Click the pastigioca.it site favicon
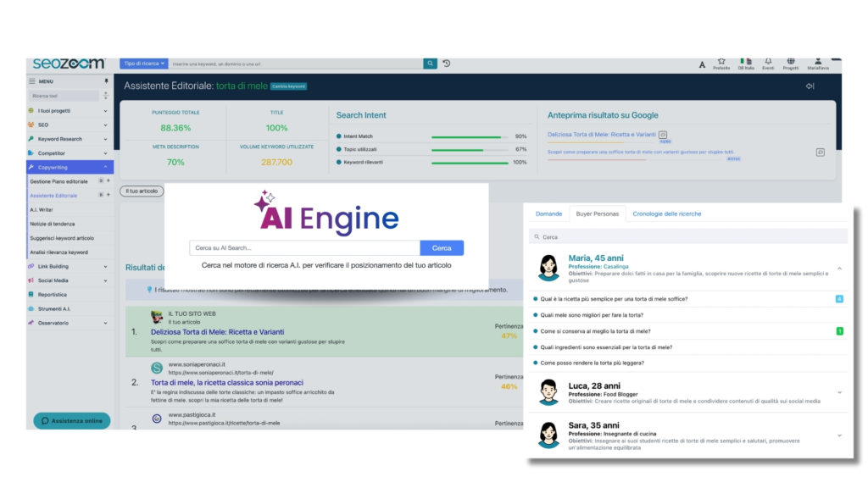 click(x=157, y=419)
